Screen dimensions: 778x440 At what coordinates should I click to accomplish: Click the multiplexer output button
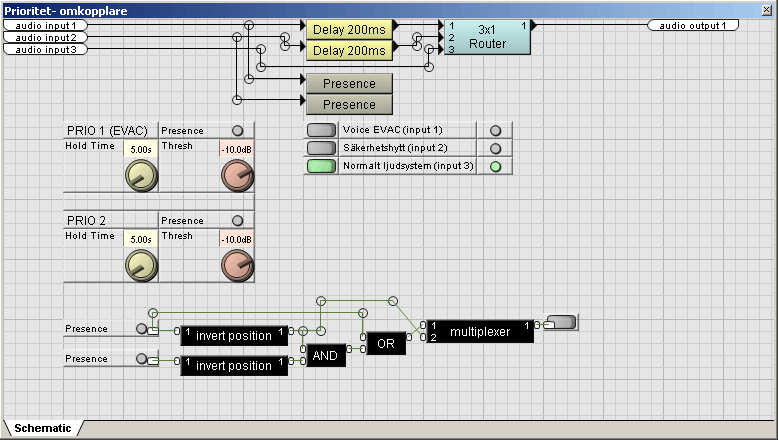[x=562, y=322]
